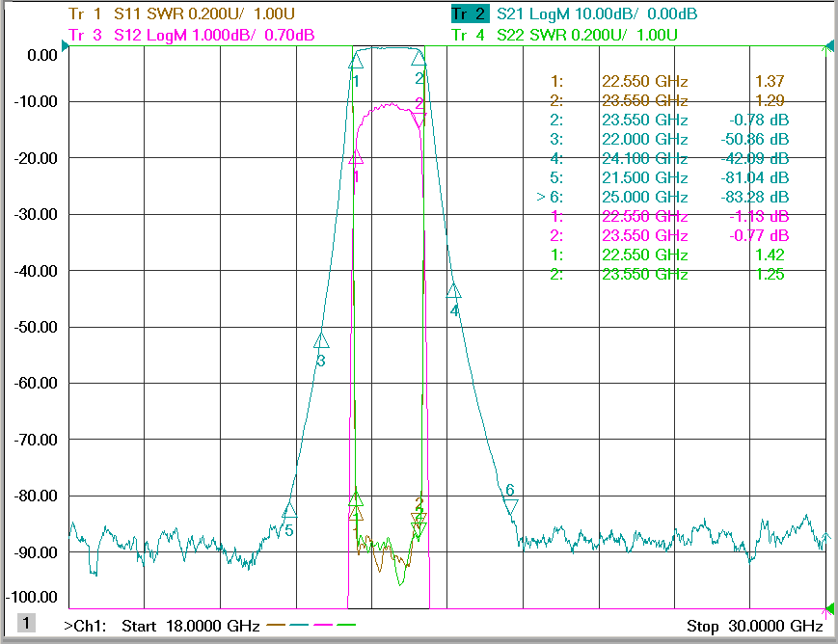The image size is (838, 644).
Task: Click the -60.00 y-axis scale label
Action: click(36, 383)
